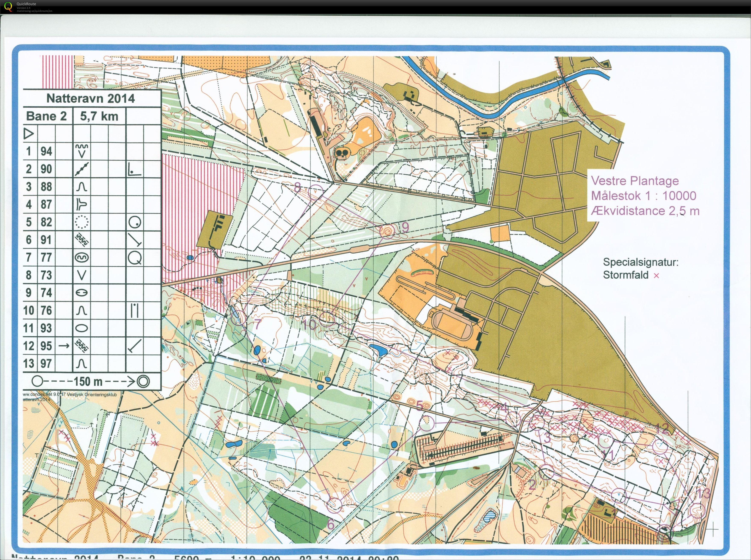
Task: Click the Specialsignatur: legend label
Action: 641,262
